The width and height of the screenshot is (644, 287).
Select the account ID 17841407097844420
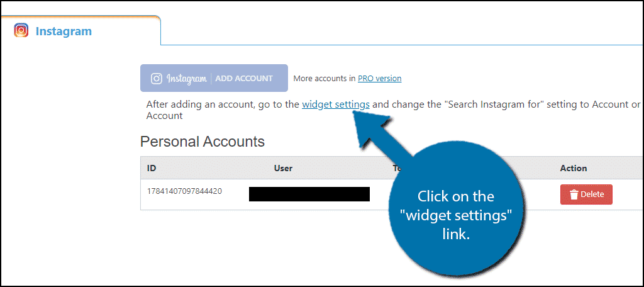coord(184,191)
